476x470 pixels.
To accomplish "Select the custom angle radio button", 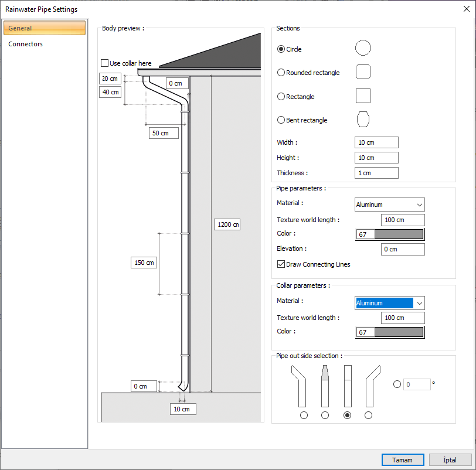I will tap(397, 384).
